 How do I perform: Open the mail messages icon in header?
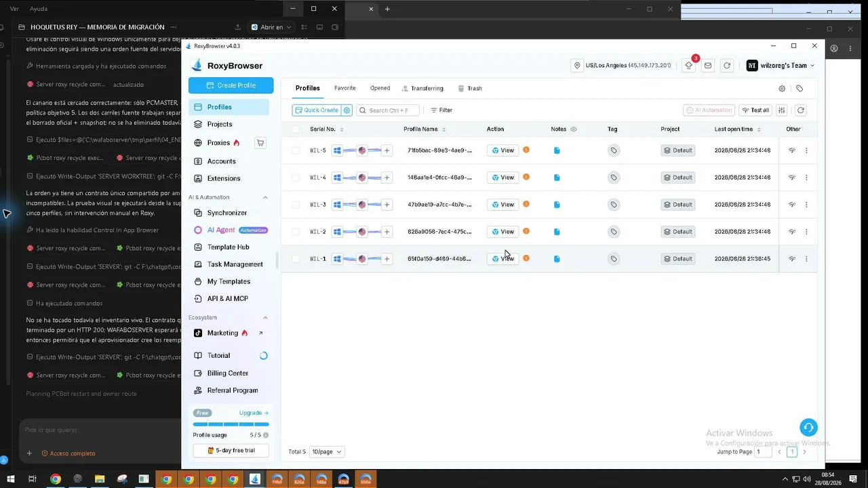pos(708,66)
